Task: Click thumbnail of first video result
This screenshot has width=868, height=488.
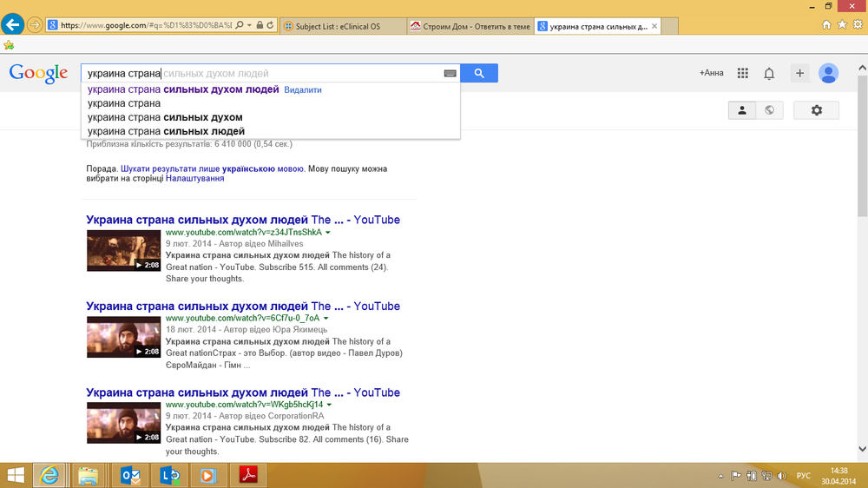Action: coord(123,250)
